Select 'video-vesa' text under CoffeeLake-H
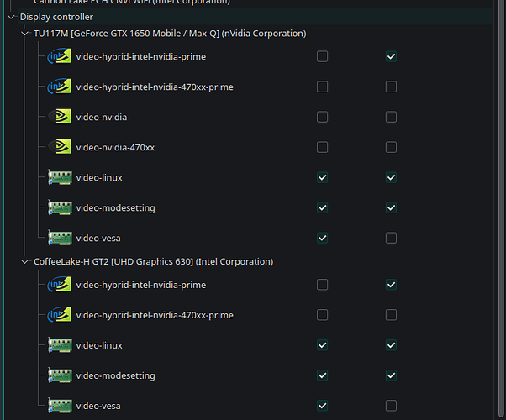Image resolution: width=506 pixels, height=420 pixels. coord(98,406)
